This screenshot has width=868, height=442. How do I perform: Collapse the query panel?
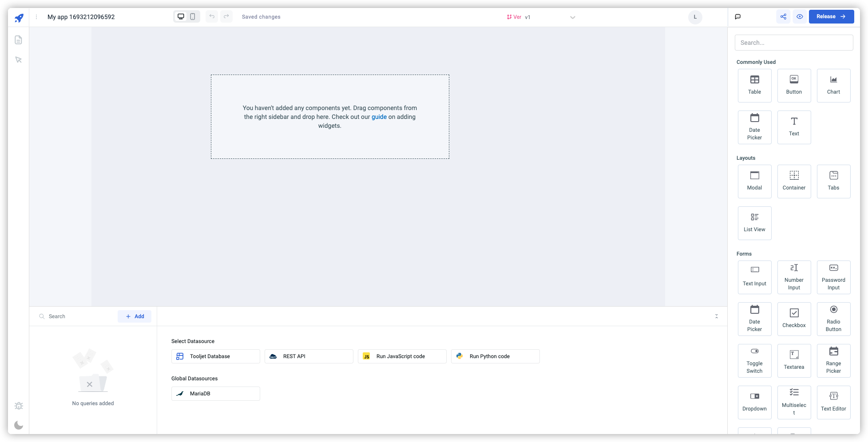pos(716,316)
